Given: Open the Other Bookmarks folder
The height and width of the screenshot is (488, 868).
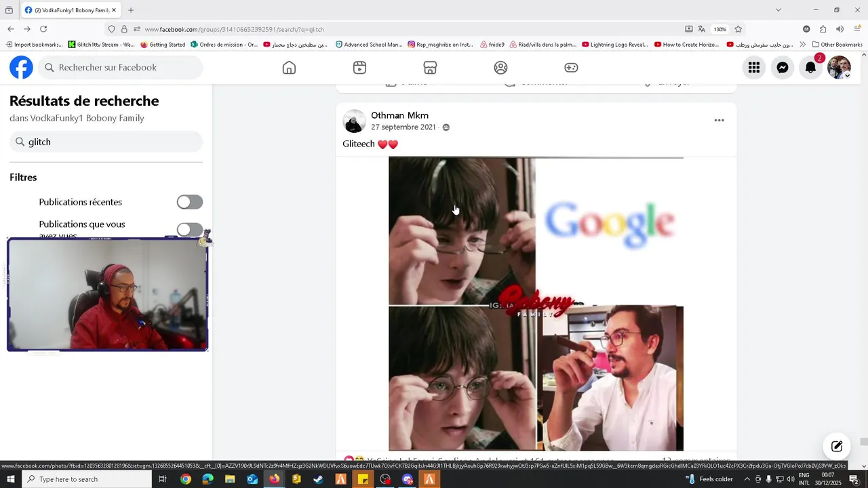Looking at the screenshot, I should coord(837,45).
